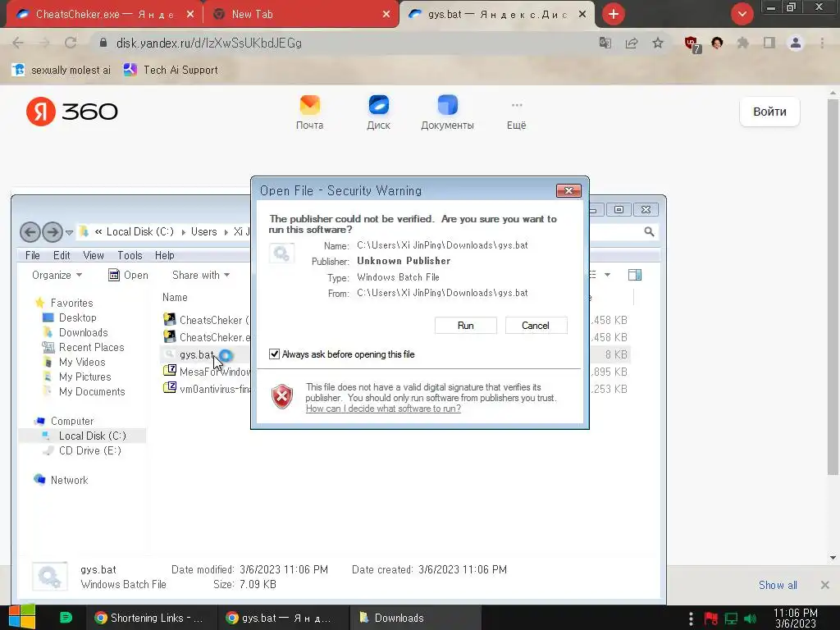The height and width of the screenshot is (630, 840).
Task: Open File menu in Explorer
Action: 33,256
